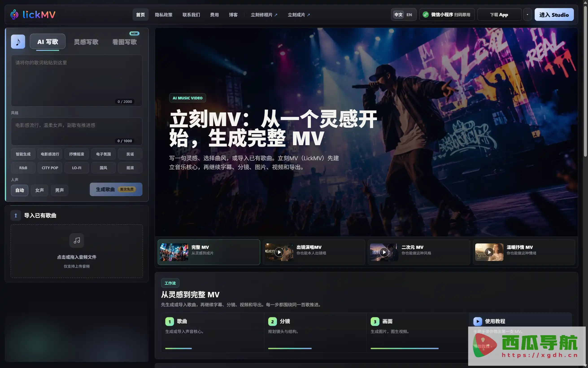
Task: Click the 画面 step progress bar
Action: point(405,348)
